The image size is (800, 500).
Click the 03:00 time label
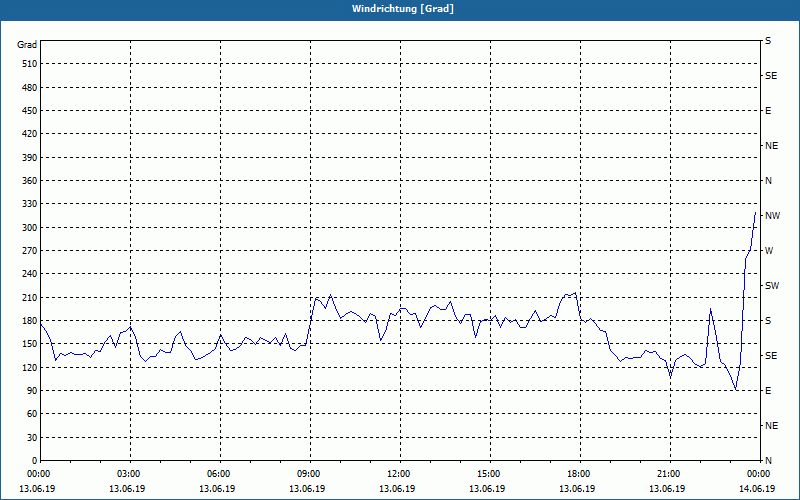coord(127,473)
